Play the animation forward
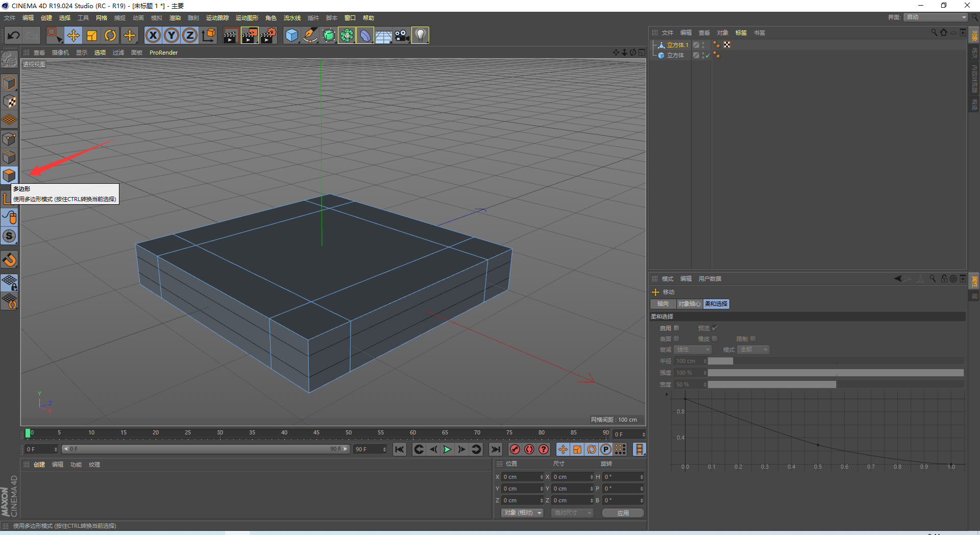 coord(448,450)
